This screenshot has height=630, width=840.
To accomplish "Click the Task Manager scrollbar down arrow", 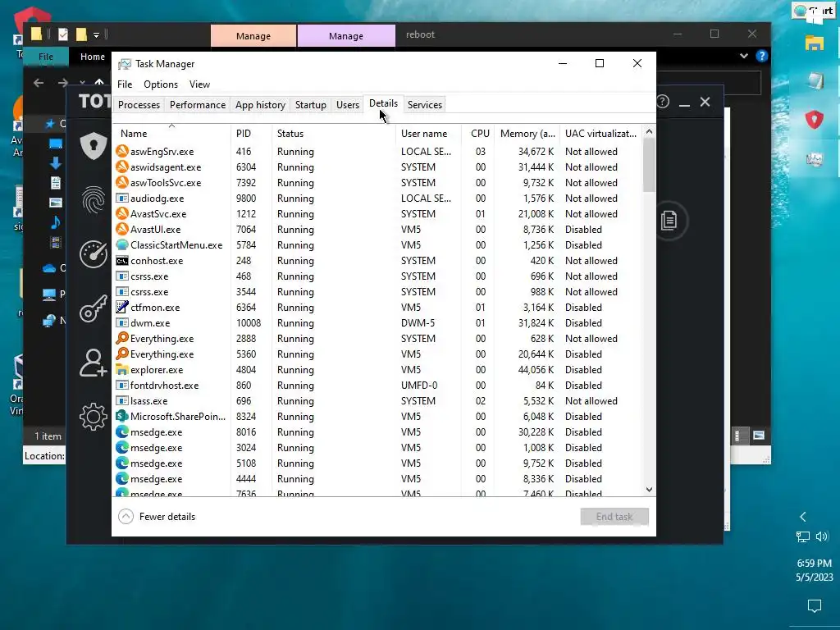I will point(650,489).
